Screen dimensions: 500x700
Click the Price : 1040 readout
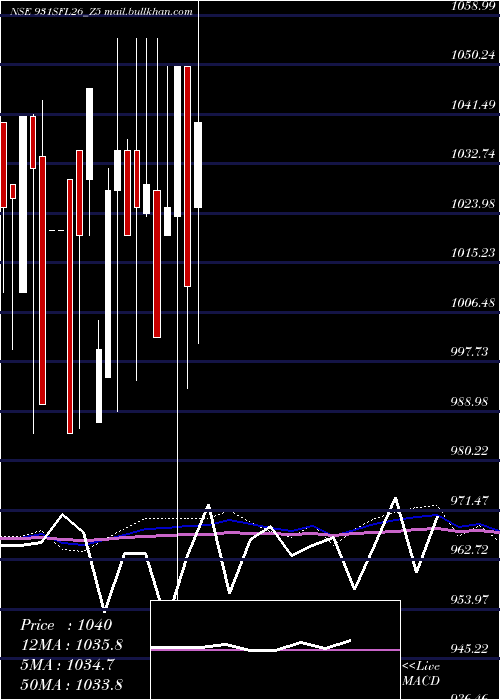pos(66,625)
